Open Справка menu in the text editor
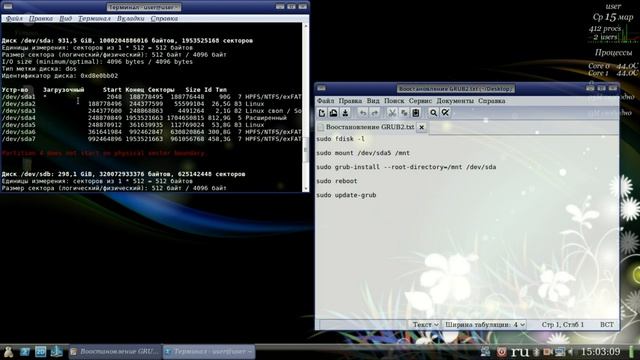Viewport: 640px width, 360px height. pos(491,101)
